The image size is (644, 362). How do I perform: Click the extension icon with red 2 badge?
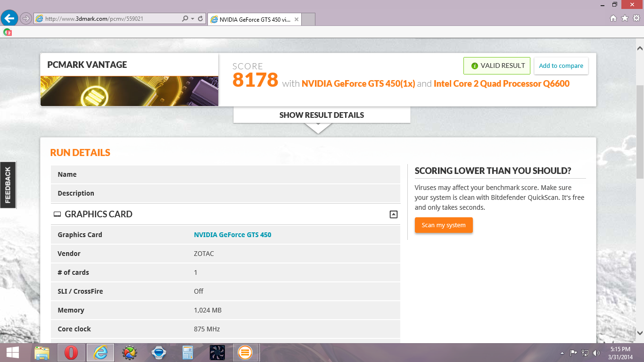click(x=8, y=32)
